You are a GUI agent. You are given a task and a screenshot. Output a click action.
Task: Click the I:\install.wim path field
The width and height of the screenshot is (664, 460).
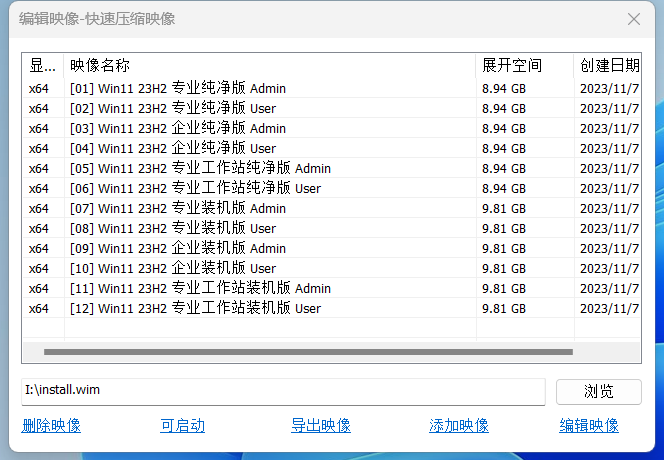tap(283, 391)
